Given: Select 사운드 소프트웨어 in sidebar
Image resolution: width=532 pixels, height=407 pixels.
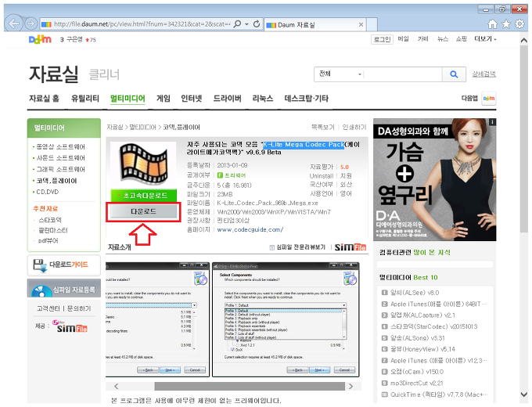Looking at the screenshot, I should 60,158.
